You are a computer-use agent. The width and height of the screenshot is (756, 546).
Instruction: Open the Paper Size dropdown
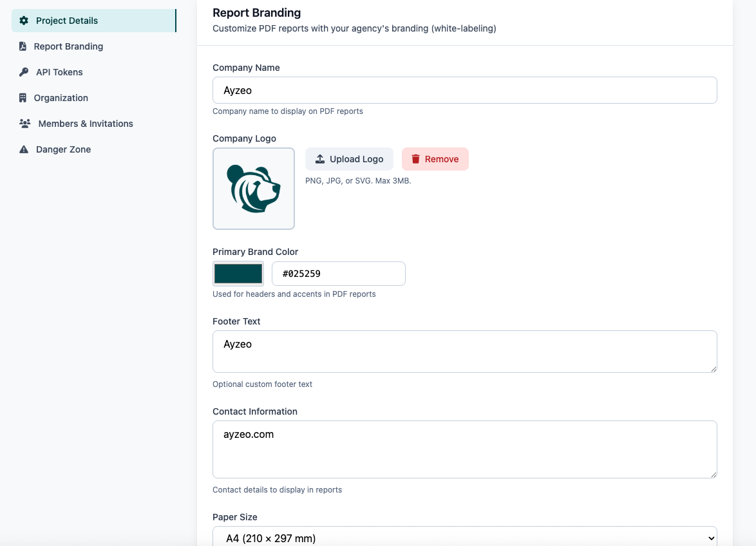464,537
